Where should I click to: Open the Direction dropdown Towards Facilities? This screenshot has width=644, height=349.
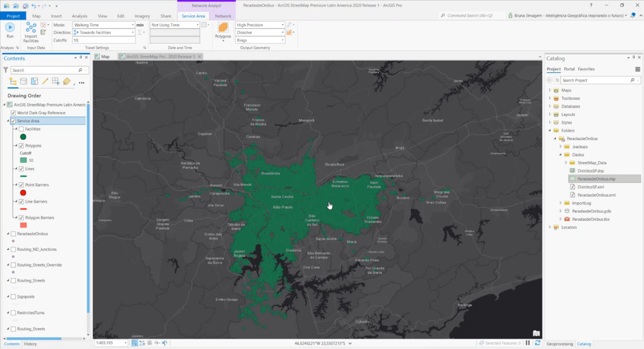click(x=104, y=33)
